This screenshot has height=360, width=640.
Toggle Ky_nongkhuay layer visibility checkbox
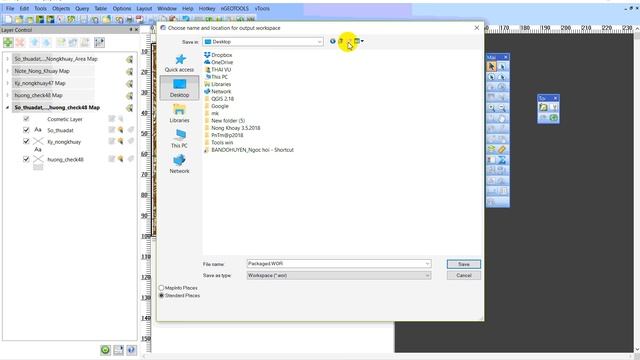[x=26, y=141]
